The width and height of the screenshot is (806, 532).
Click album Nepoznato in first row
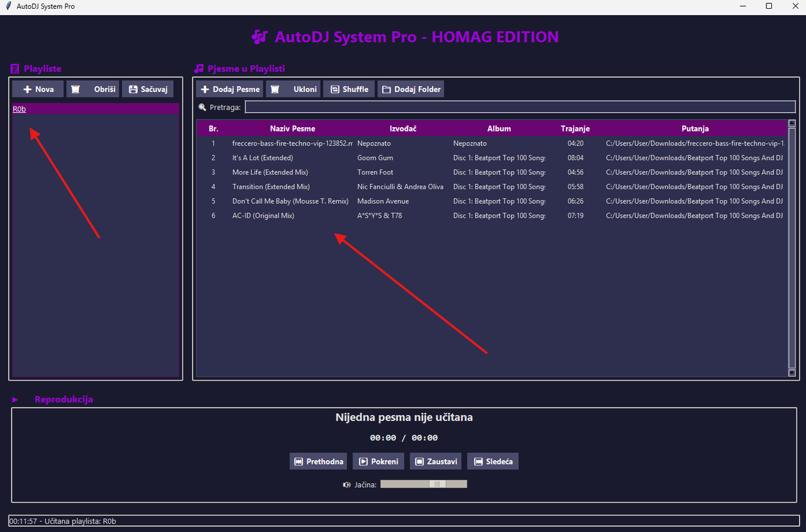point(470,144)
